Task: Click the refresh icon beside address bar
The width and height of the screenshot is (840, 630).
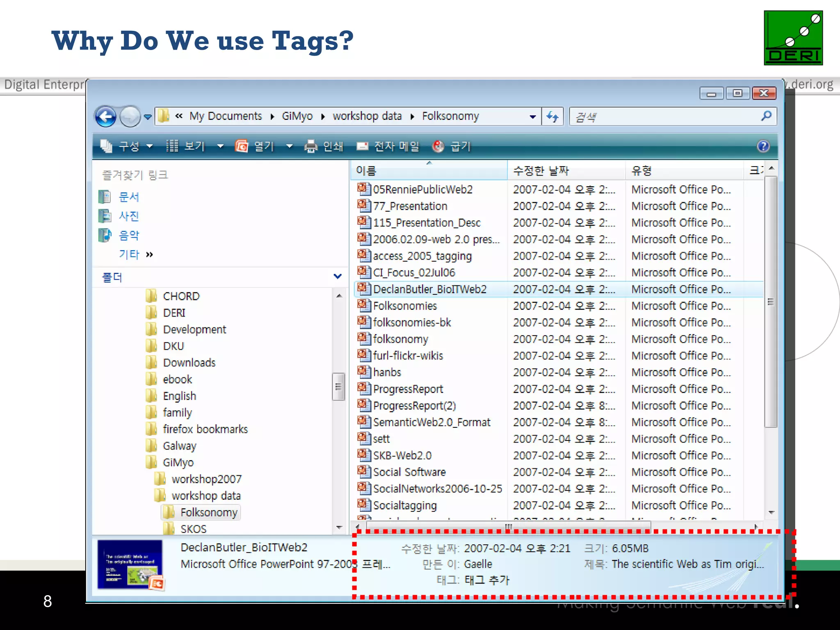Action: pyautogui.click(x=552, y=117)
